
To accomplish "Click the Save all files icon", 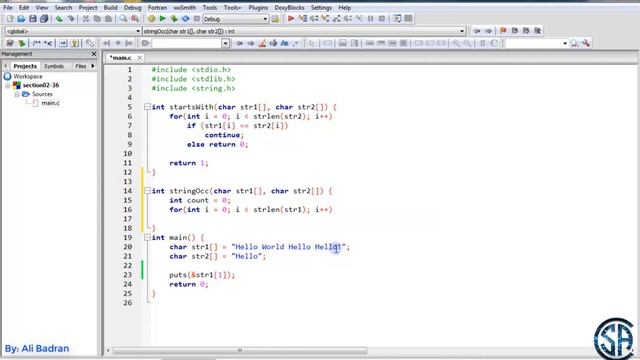I will 44,19.
